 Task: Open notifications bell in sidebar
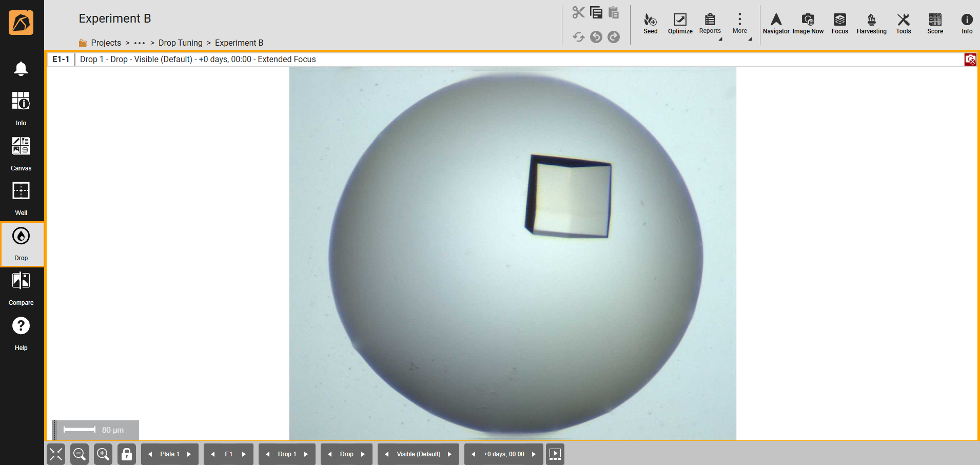(21, 69)
